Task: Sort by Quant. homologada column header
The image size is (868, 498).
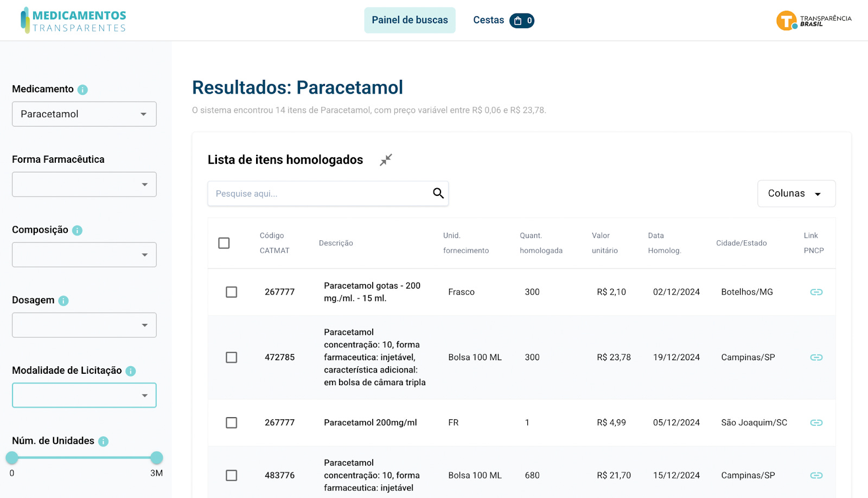Action: [x=541, y=243]
